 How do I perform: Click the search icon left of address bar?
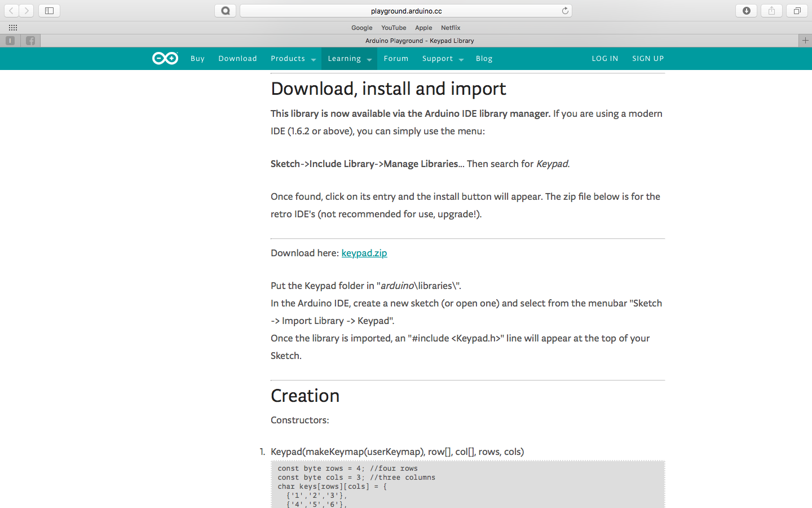tap(225, 11)
